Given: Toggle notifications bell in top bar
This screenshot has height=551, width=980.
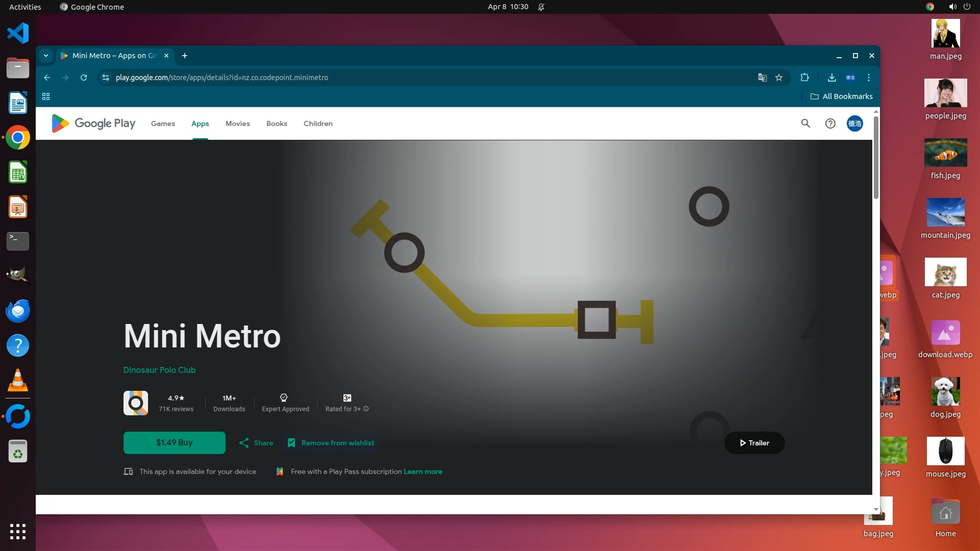Looking at the screenshot, I should point(541,7).
